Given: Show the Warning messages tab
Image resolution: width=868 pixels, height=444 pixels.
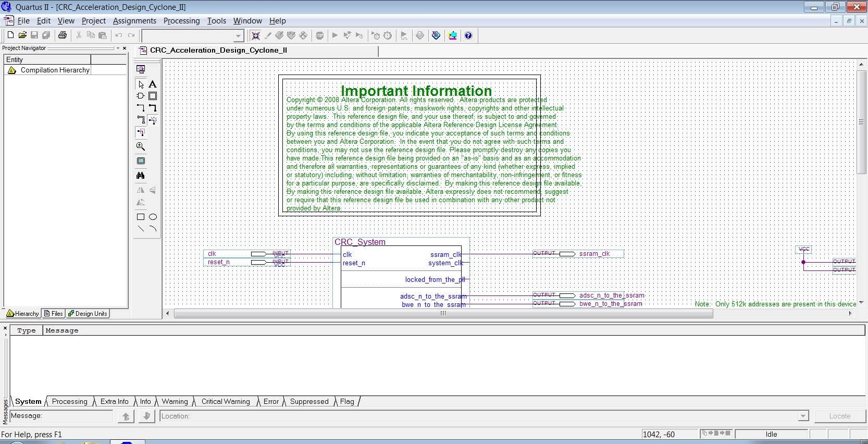Looking at the screenshot, I should (175, 401).
